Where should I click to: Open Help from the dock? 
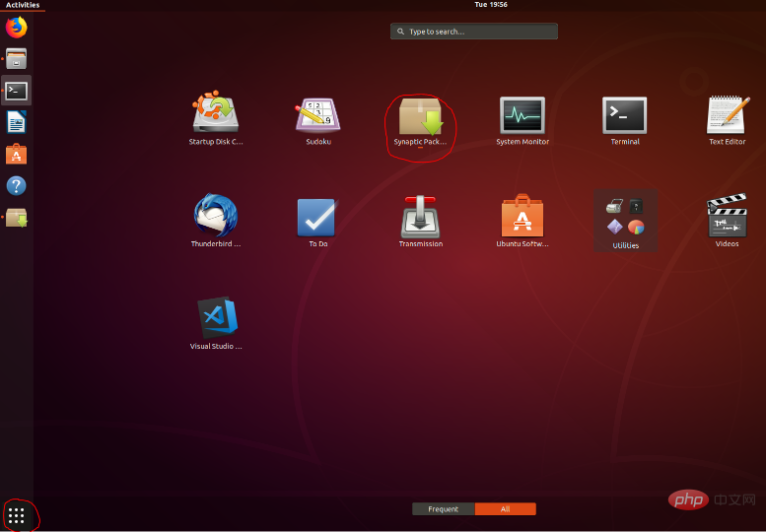(16, 186)
